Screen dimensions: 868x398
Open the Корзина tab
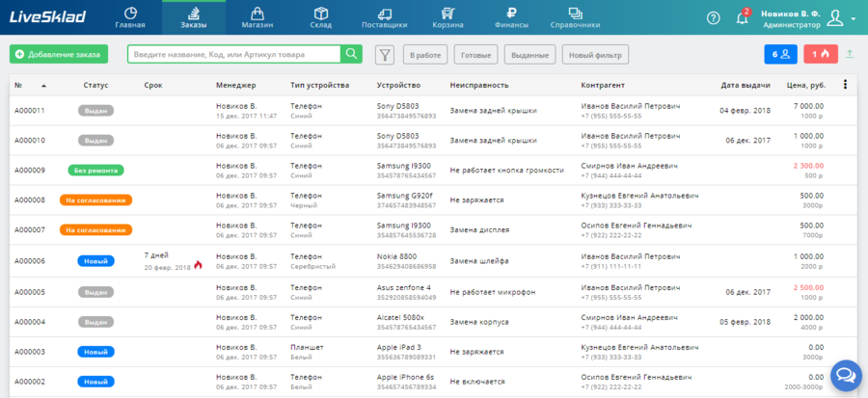coord(448,17)
